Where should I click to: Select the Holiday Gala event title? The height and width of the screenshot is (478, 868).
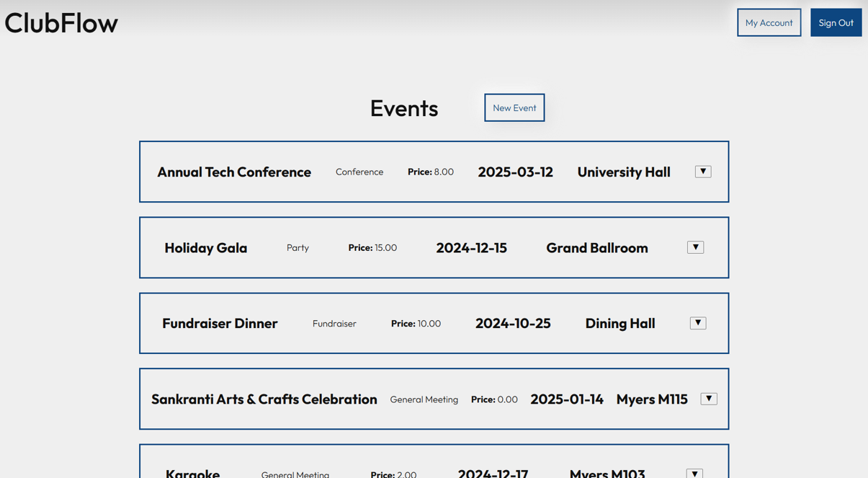205,248
